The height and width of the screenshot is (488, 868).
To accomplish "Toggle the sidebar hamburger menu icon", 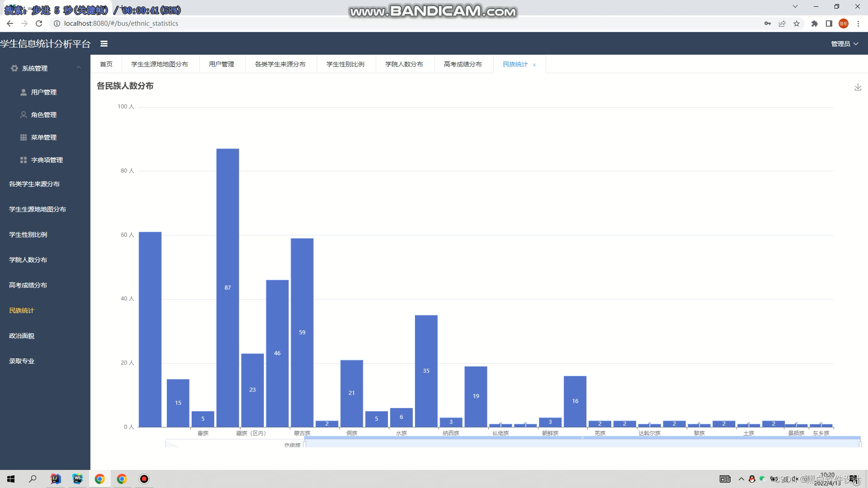I will (x=104, y=44).
